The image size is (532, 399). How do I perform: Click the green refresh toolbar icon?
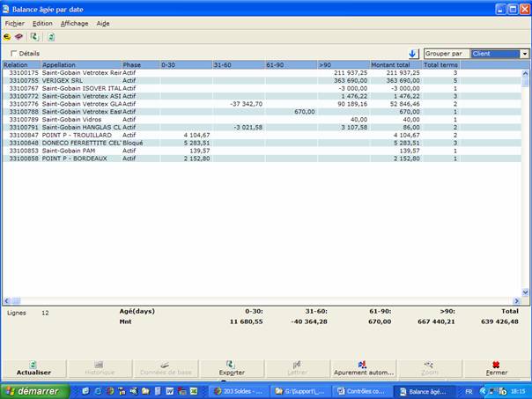pos(34,37)
